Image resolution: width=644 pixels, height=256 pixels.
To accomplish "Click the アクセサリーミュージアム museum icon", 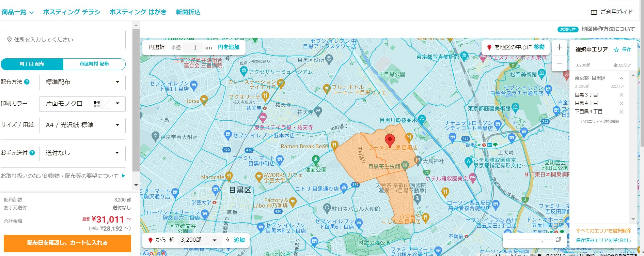I will click(x=244, y=71).
